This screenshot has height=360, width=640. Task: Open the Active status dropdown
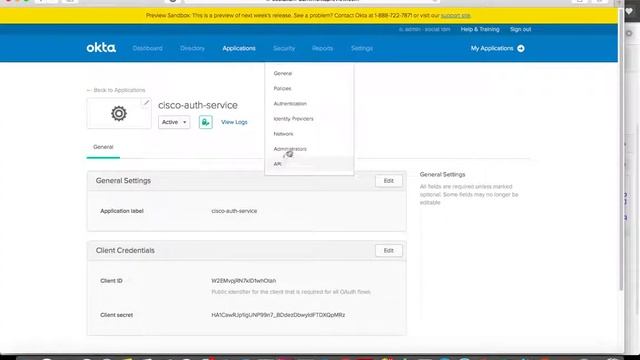tap(174, 122)
